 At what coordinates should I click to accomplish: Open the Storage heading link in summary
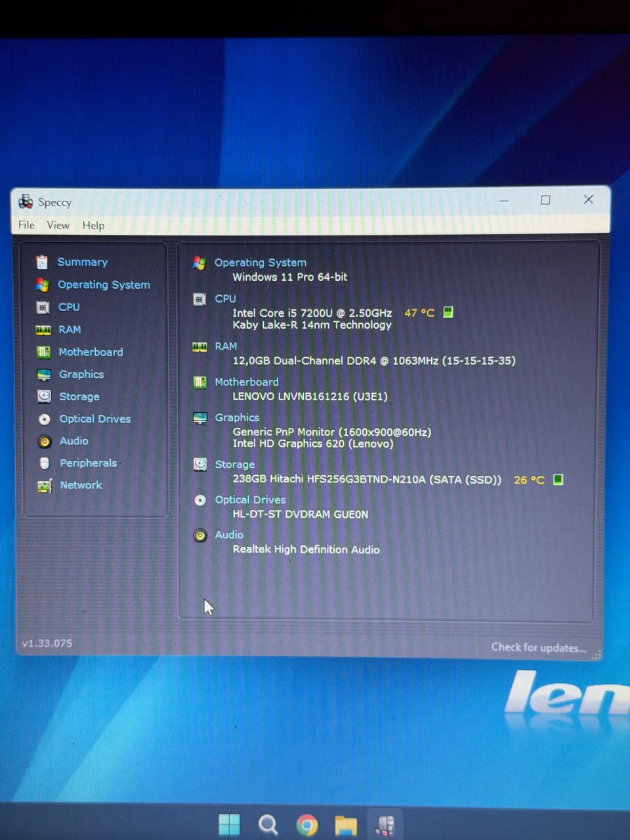235,465
